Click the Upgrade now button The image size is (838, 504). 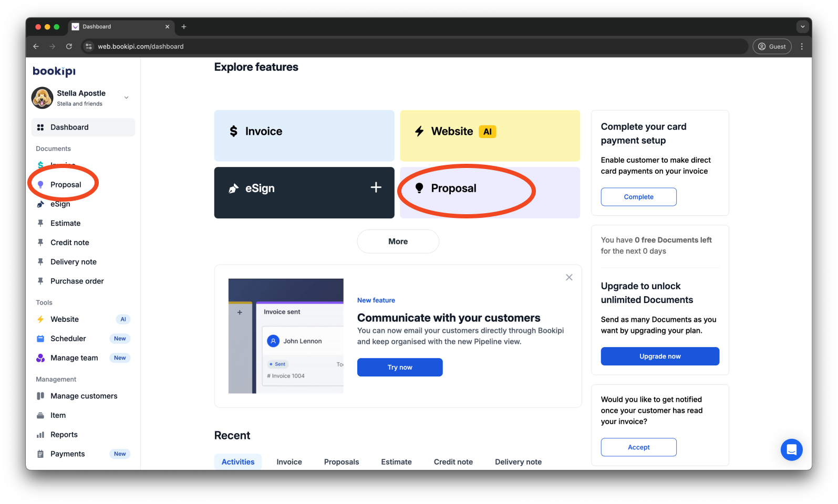(x=660, y=356)
